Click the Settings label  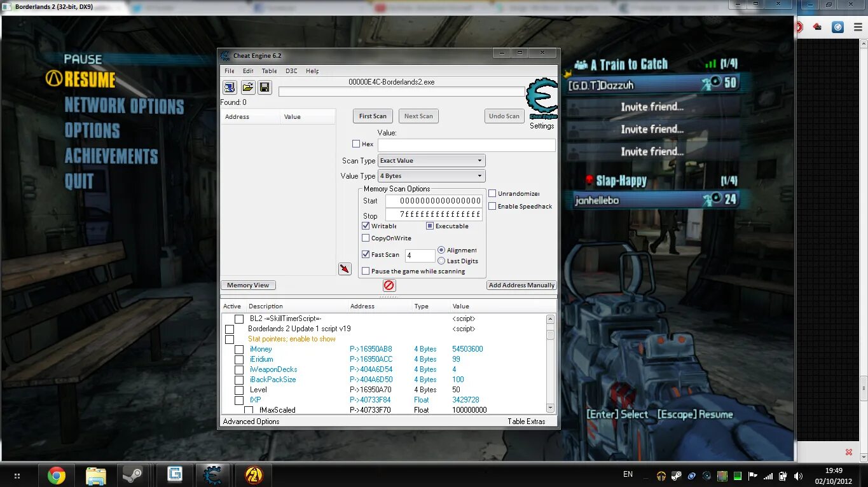point(542,126)
